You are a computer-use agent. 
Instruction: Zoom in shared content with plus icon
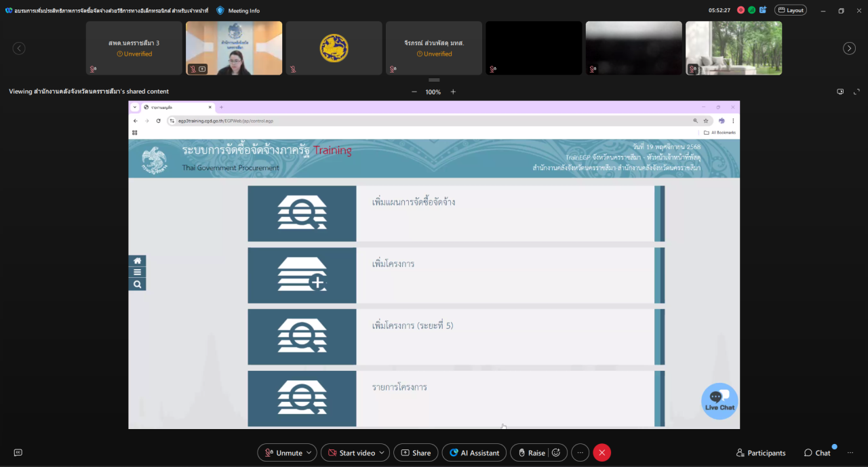pos(453,92)
